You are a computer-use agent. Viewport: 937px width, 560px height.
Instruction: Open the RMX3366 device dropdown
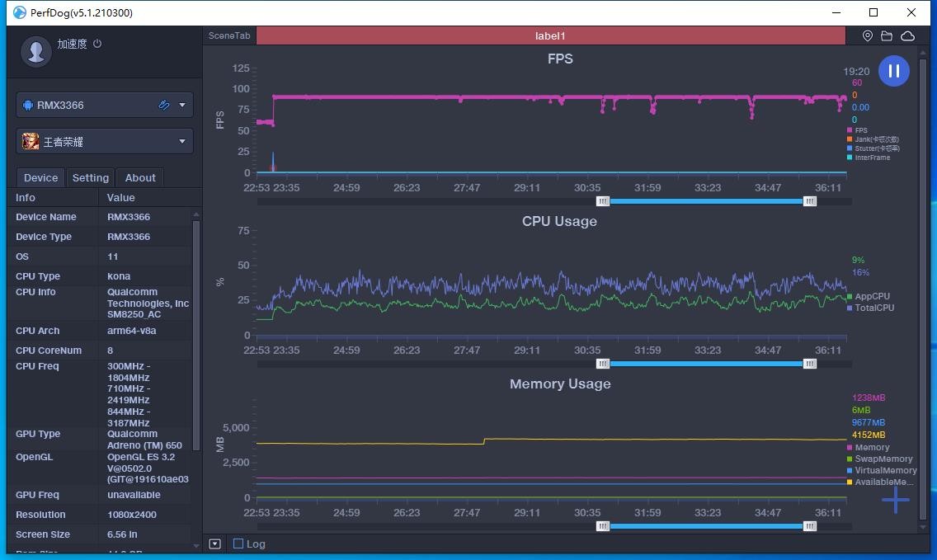(x=183, y=105)
